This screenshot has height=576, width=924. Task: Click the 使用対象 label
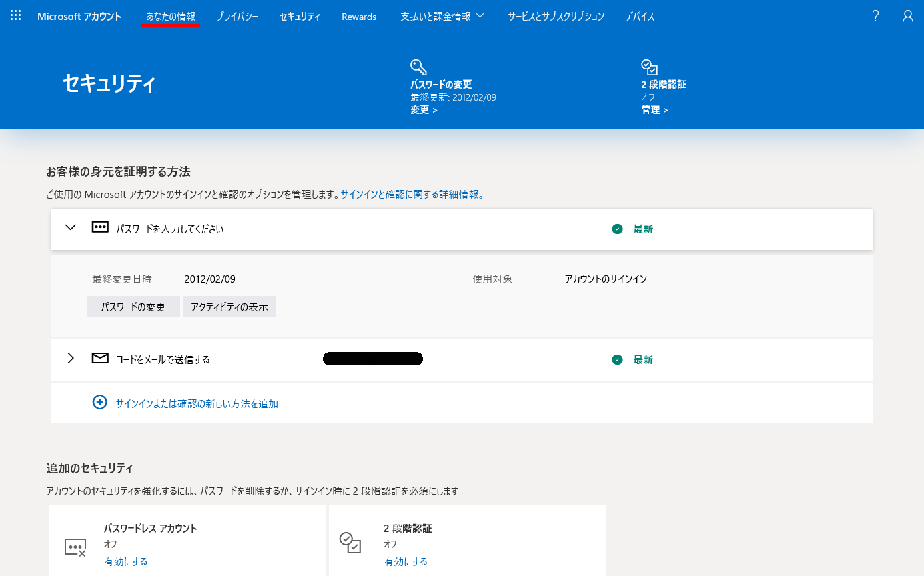tap(492, 279)
